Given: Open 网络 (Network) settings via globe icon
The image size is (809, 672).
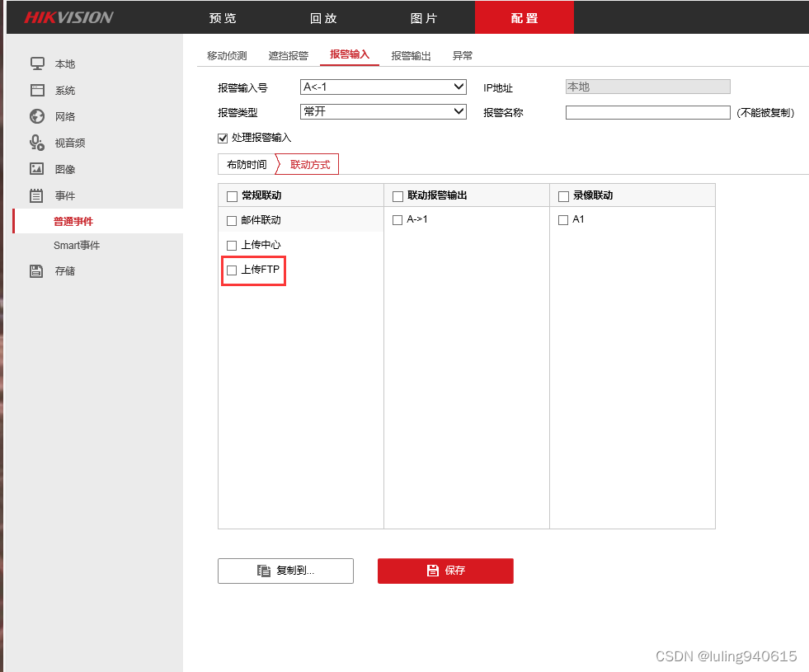Looking at the screenshot, I should click(36, 116).
